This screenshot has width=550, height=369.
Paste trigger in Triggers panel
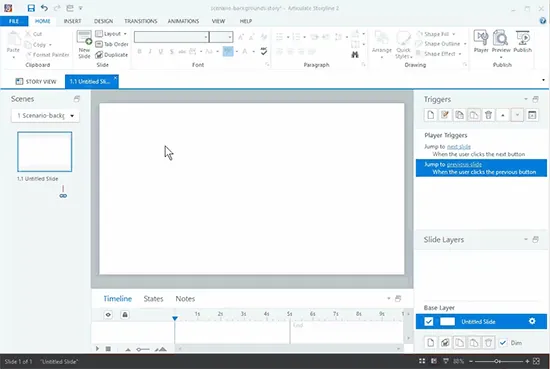pos(474,115)
